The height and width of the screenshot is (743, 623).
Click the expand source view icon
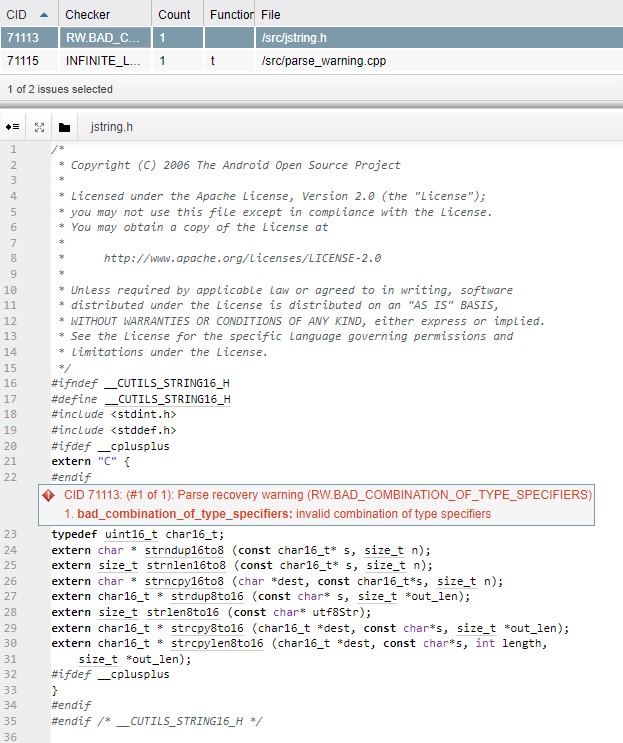click(40, 127)
